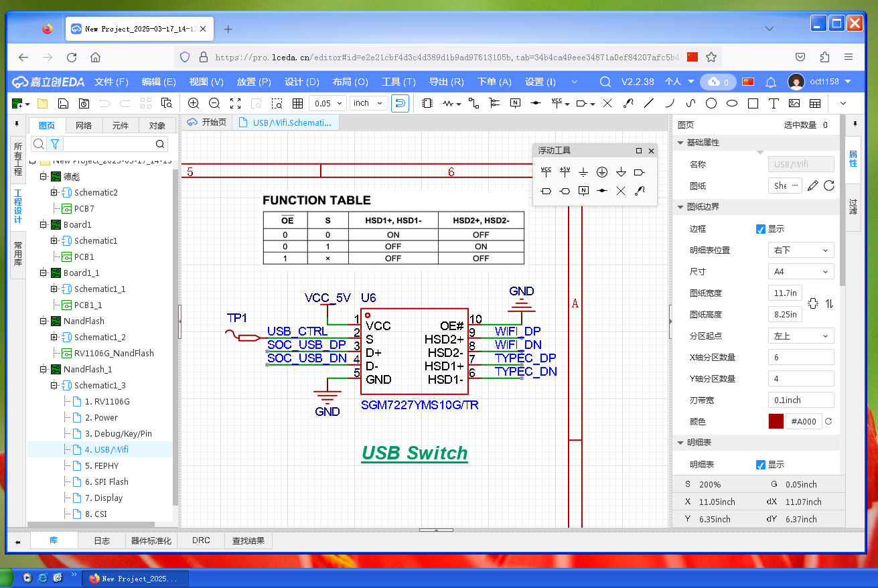This screenshot has height=588, width=878.
Task: Click the open folder icon in toolbar
Action: point(42,103)
